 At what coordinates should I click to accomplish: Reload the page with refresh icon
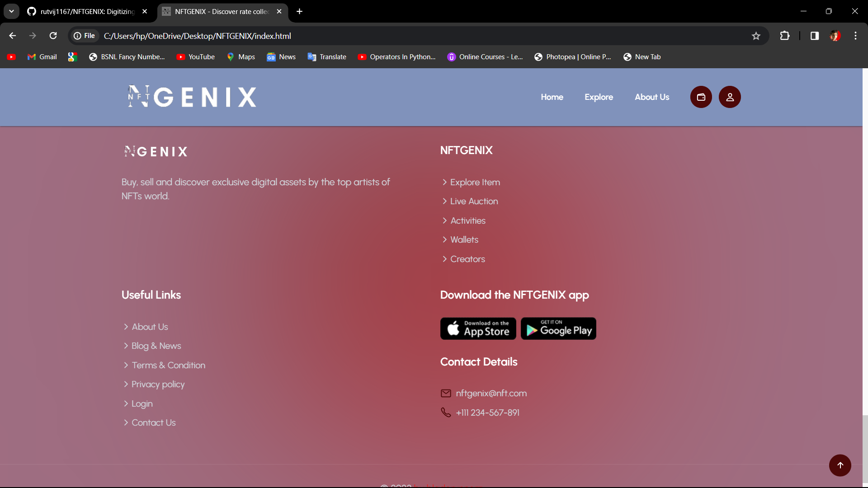pyautogui.click(x=53, y=36)
